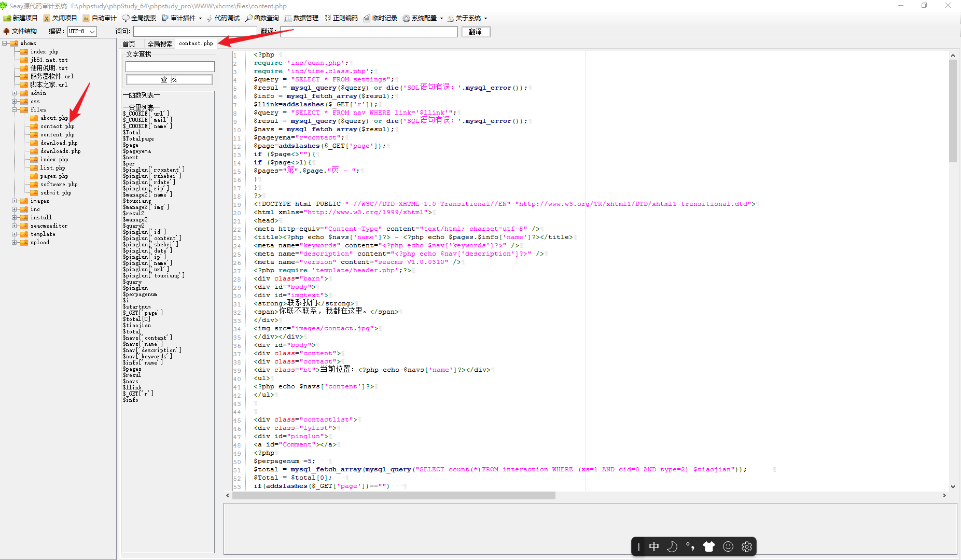Expand the admin folder in file tree
961x560 pixels.
pos(15,93)
